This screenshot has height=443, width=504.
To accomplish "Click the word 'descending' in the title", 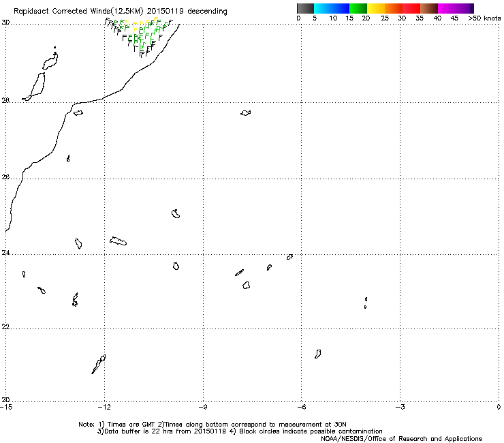I will (207, 12).
